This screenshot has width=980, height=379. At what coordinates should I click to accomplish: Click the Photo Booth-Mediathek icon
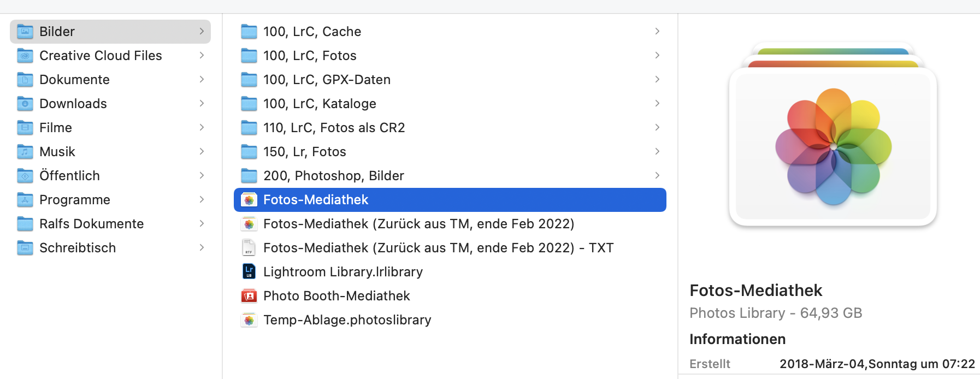(249, 296)
